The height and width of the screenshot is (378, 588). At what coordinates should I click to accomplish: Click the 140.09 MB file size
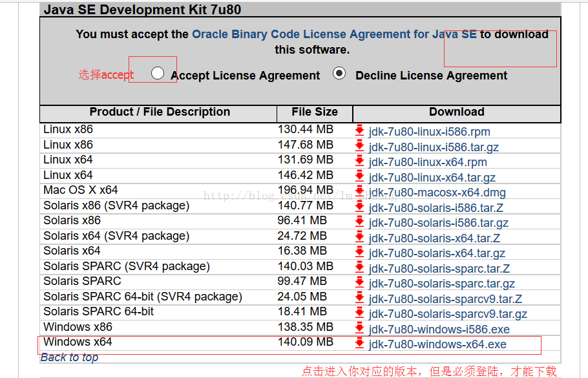coord(305,342)
